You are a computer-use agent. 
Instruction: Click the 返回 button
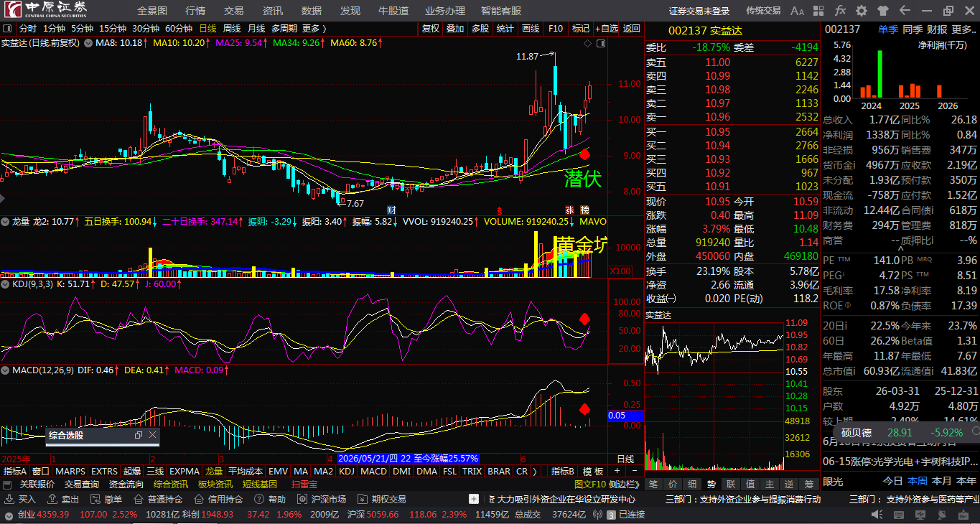tap(632, 29)
